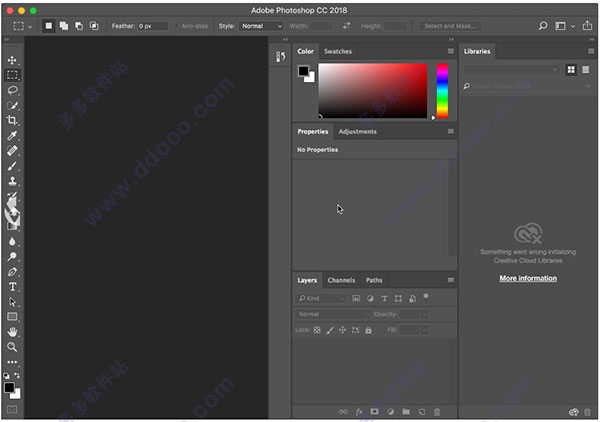Image resolution: width=600 pixels, height=422 pixels.
Task: Click the Creative Cloud sync icon in Libraries
Action: [573, 412]
